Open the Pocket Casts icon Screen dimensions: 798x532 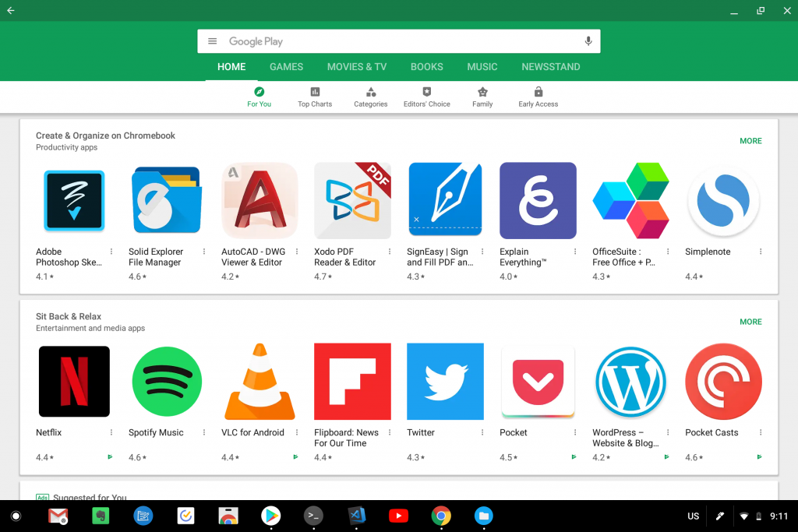(x=723, y=382)
